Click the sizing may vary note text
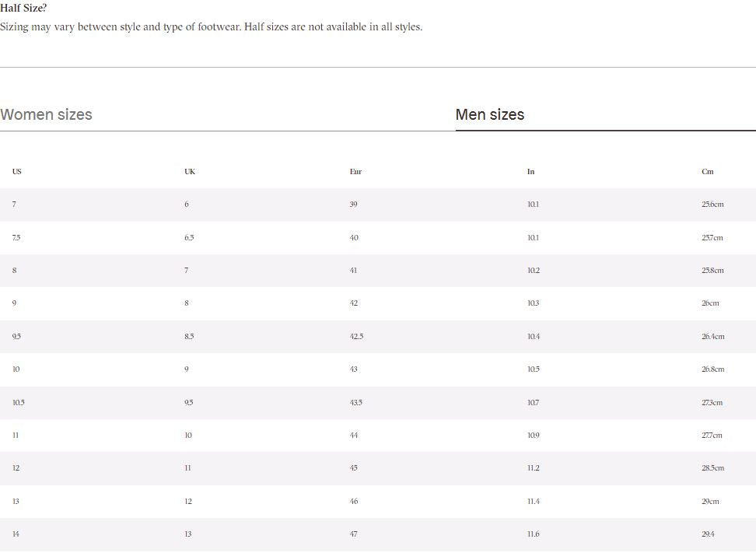Viewport: 756px width, 553px height. [211, 26]
